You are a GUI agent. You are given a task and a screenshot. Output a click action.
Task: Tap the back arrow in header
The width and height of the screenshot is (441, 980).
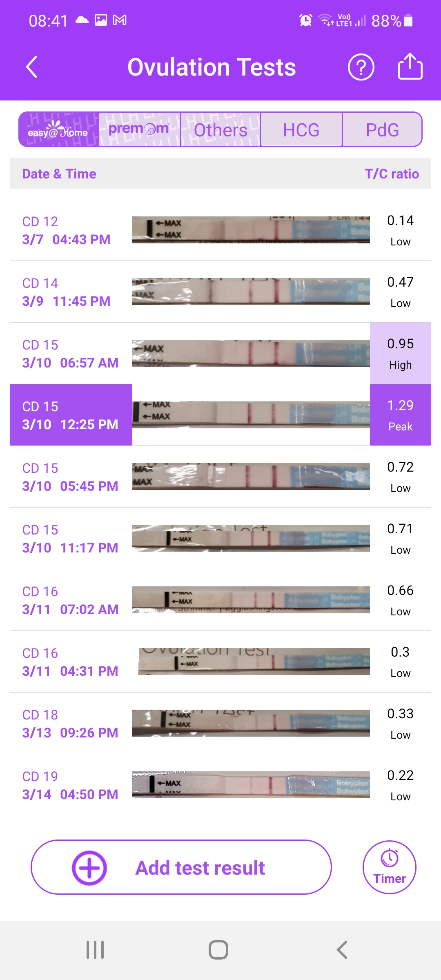32,67
